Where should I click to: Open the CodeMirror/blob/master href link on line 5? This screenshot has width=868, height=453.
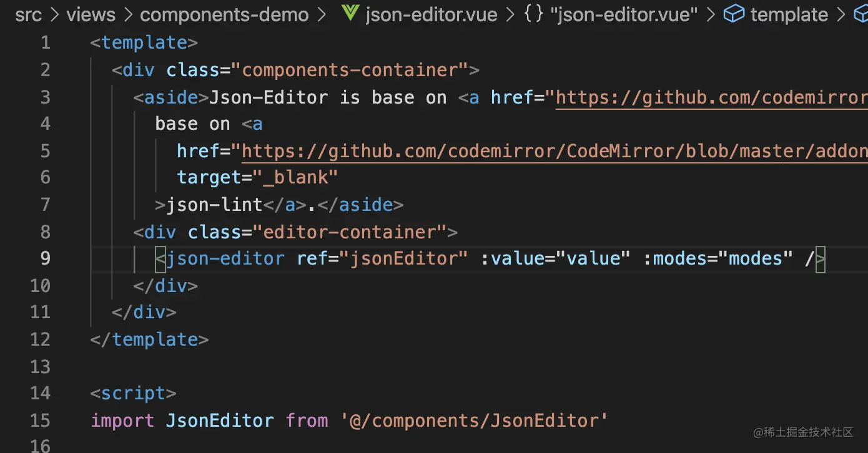(555, 151)
